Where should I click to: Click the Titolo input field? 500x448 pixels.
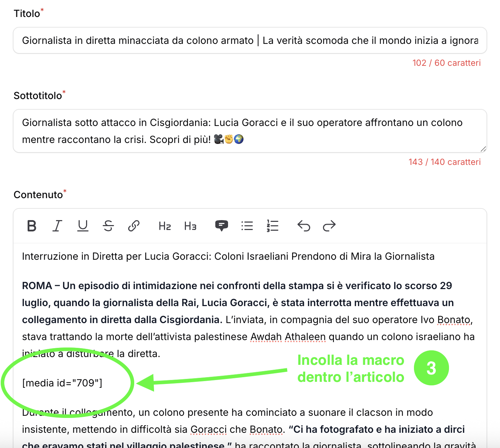(250, 40)
